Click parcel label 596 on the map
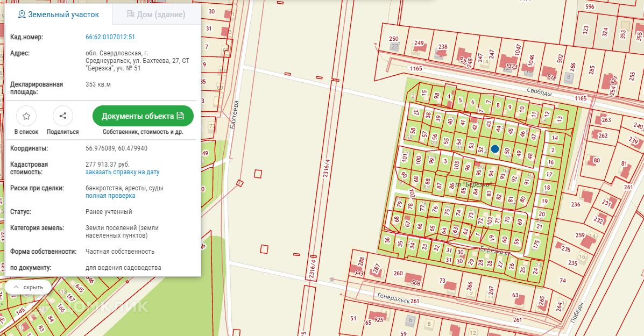644x336 pixels. pos(589,6)
